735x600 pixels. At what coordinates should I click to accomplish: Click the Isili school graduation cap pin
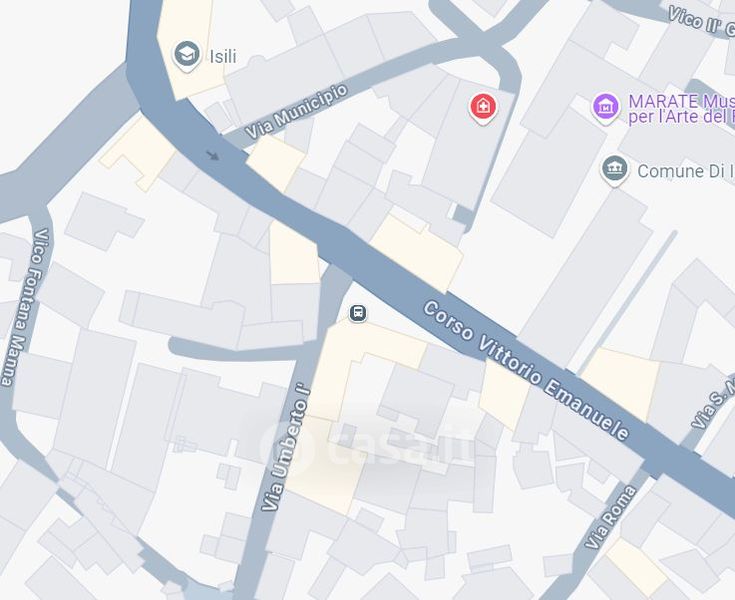187,56
